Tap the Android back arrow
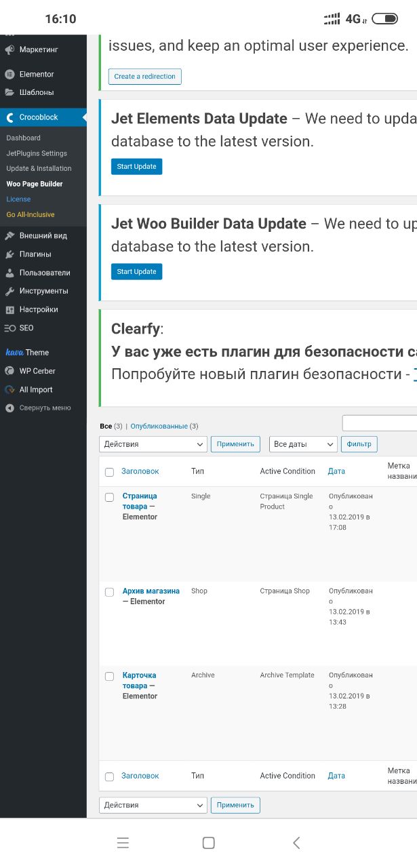The image size is (417, 868). coord(296,843)
